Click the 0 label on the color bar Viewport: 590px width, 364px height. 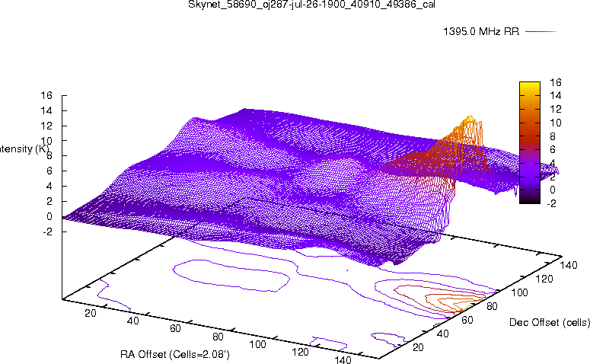pyautogui.click(x=553, y=190)
